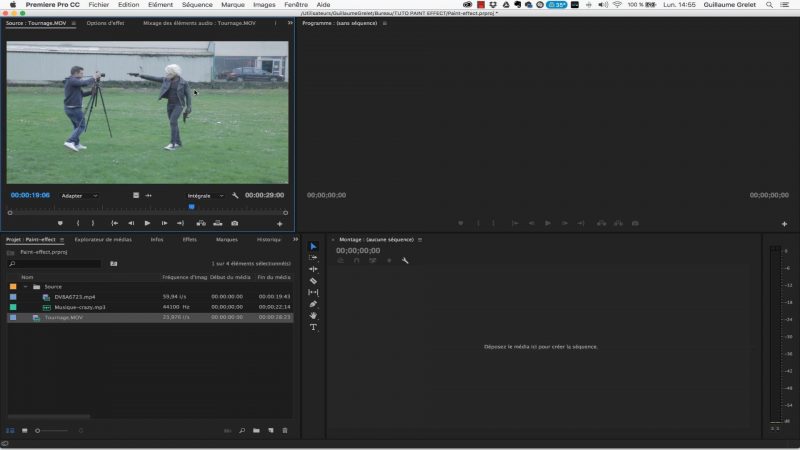Click Source monitor playhead on time ruler
The image size is (800, 450).
coord(191,207)
